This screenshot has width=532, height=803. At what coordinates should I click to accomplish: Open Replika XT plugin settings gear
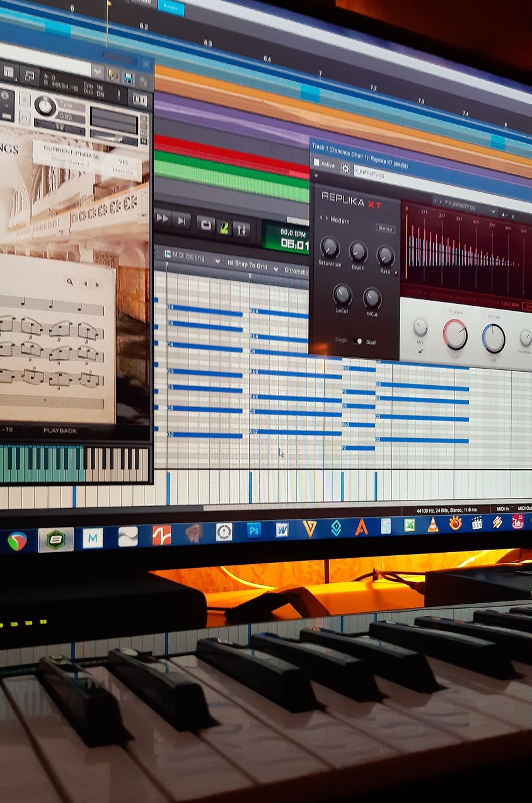[x=345, y=168]
